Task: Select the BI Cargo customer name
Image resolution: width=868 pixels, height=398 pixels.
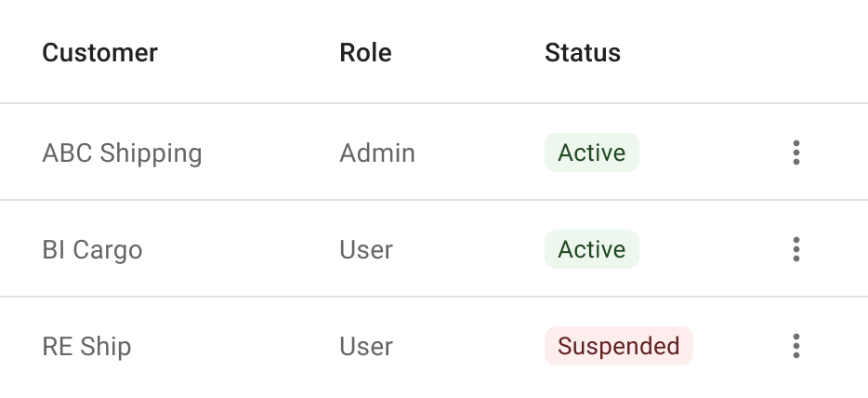Action: click(92, 250)
